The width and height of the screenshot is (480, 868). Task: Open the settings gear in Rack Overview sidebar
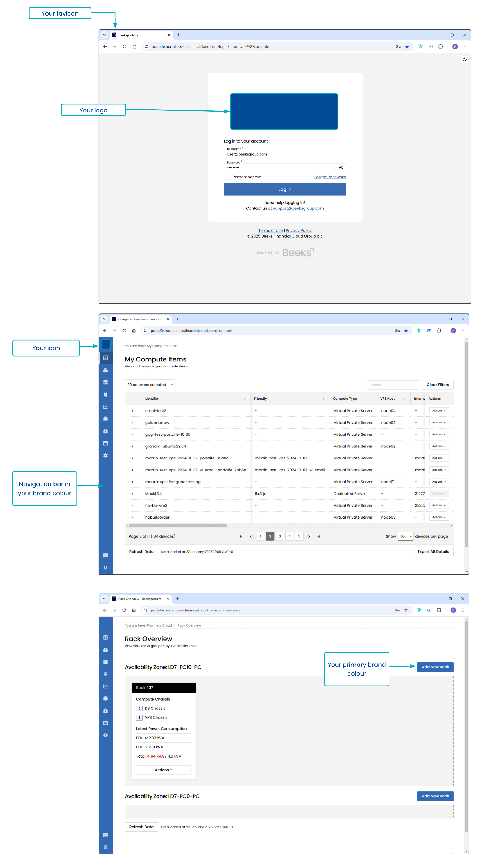click(x=106, y=735)
